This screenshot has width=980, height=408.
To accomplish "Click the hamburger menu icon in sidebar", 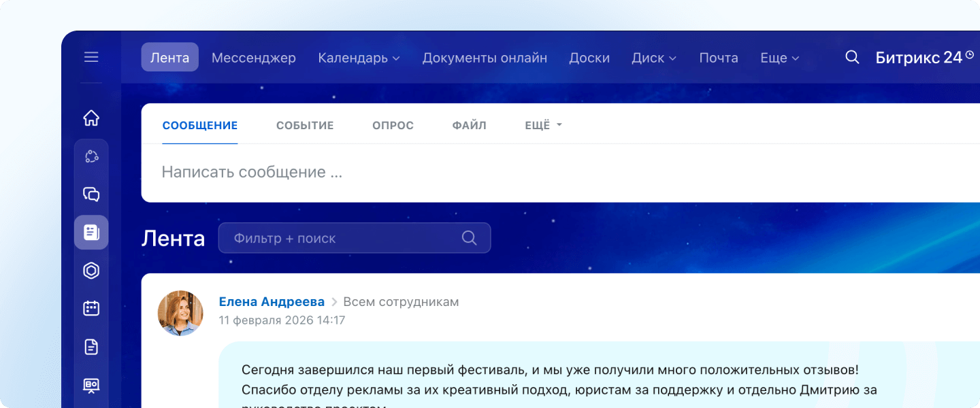I will tap(91, 57).
